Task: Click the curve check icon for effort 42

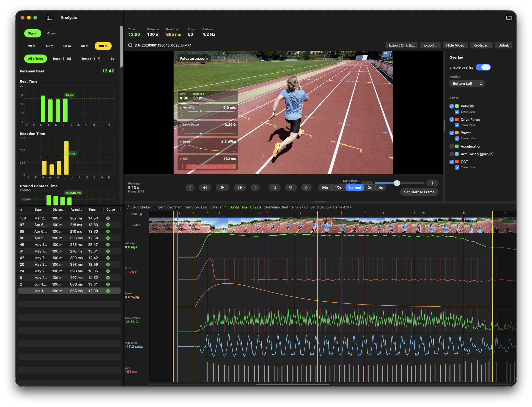Action: point(108,258)
